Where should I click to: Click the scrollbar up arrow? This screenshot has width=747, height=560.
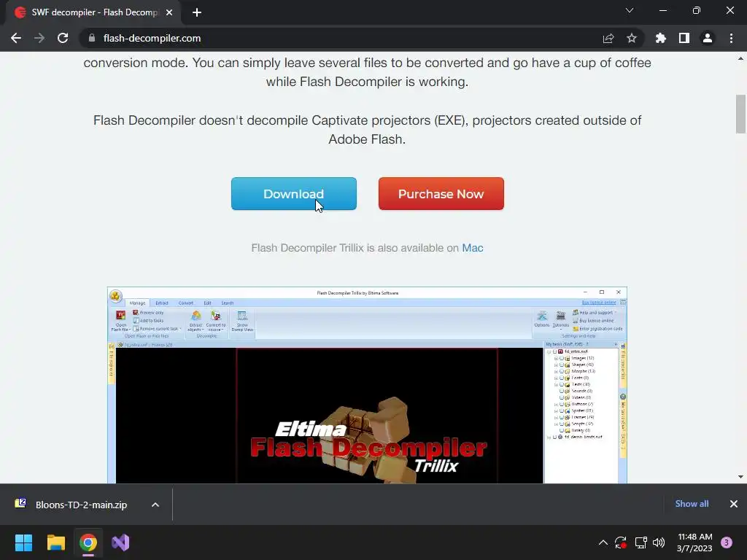pyautogui.click(x=740, y=59)
